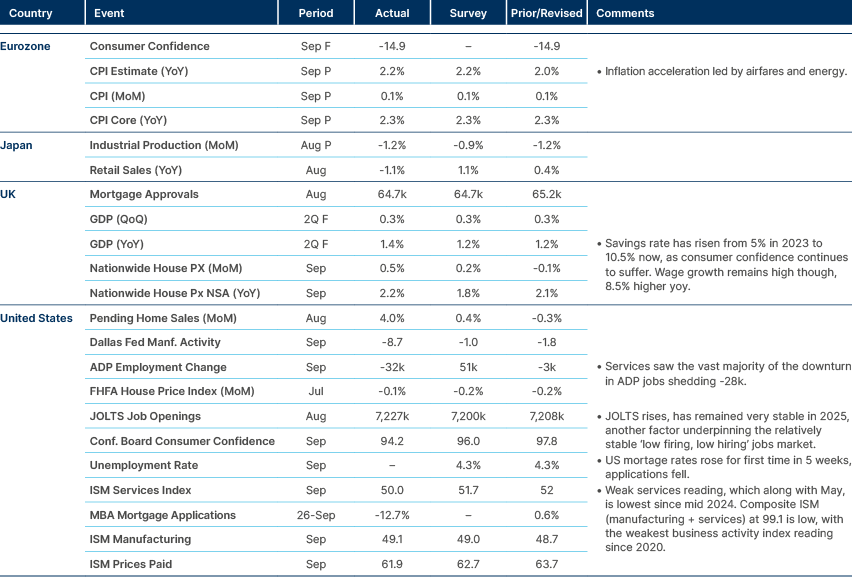Viewport: 855px width, 577px height.
Task: Select the Actual column header
Action: tap(392, 12)
